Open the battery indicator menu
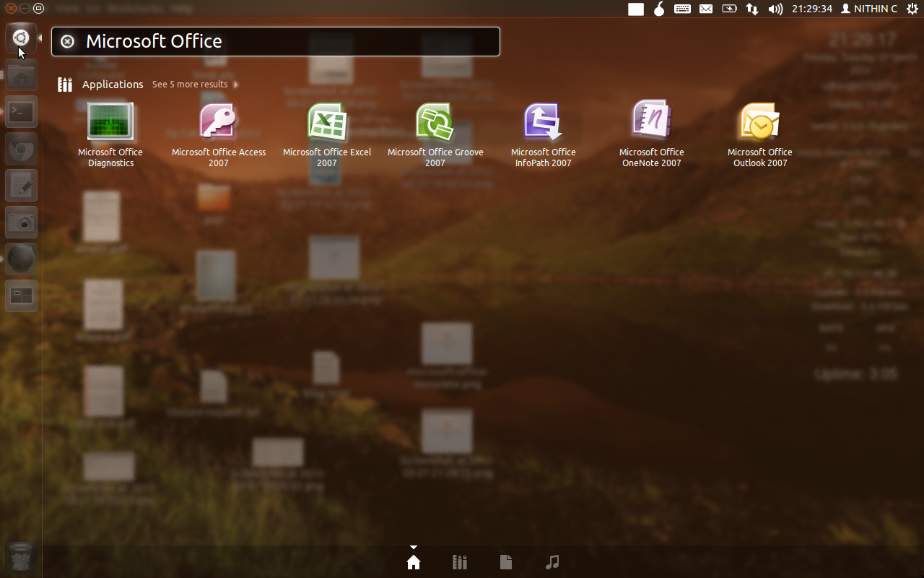The height and width of the screenshot is (578, 924). [x=729, y=9]
